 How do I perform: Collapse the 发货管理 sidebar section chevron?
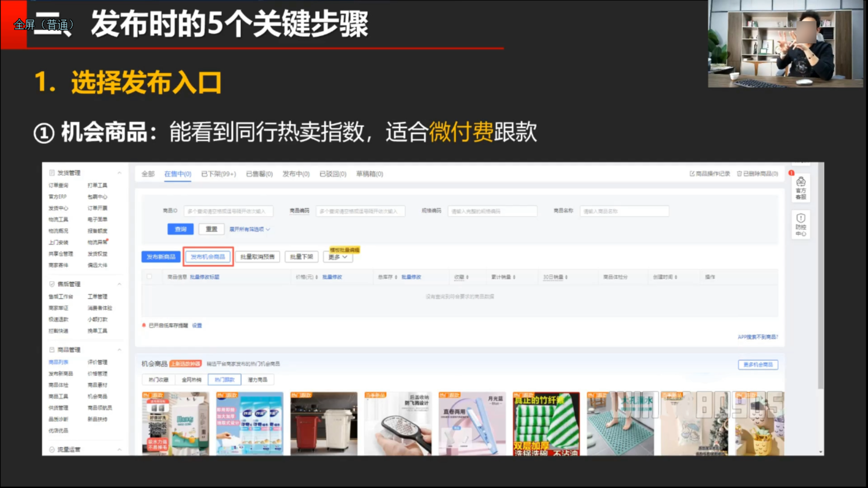click(x=119, y=172)
